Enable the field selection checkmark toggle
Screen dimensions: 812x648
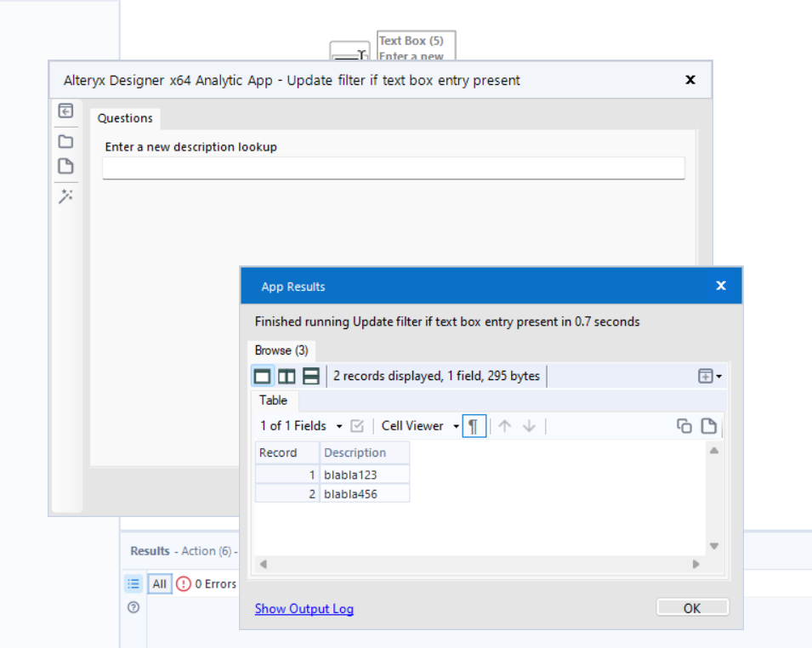(358, 425)
